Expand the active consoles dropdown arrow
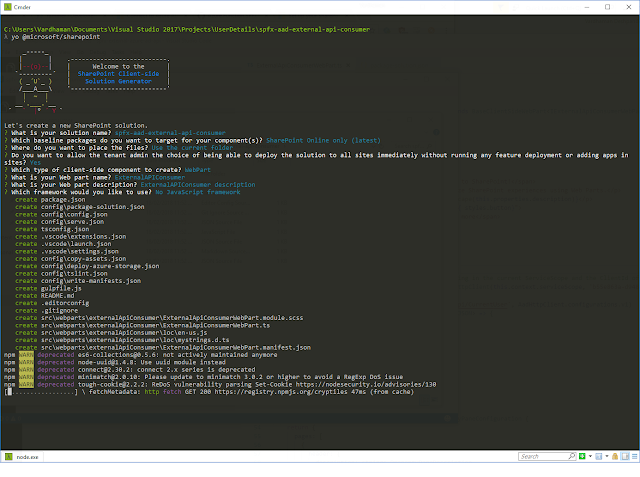The height and width of the screenshot is (477, 640). coord(607,456)
